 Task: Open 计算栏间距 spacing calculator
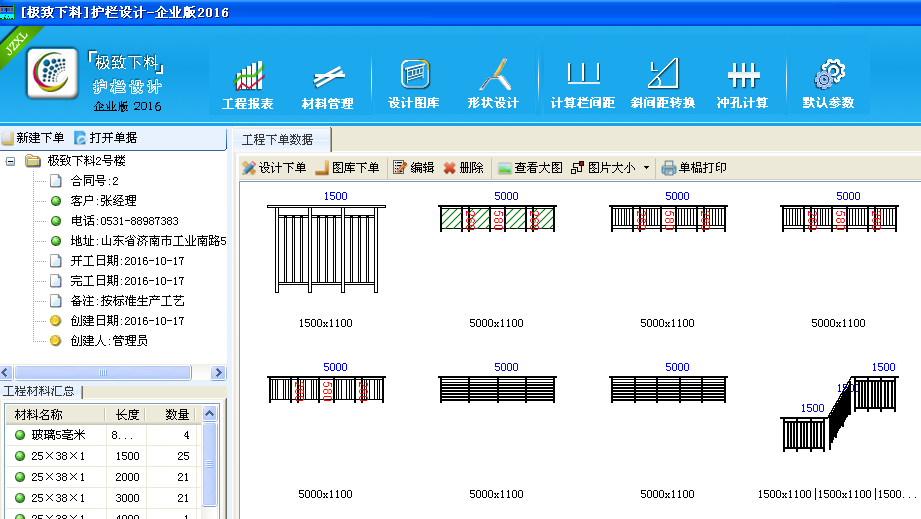coord(582,85)
